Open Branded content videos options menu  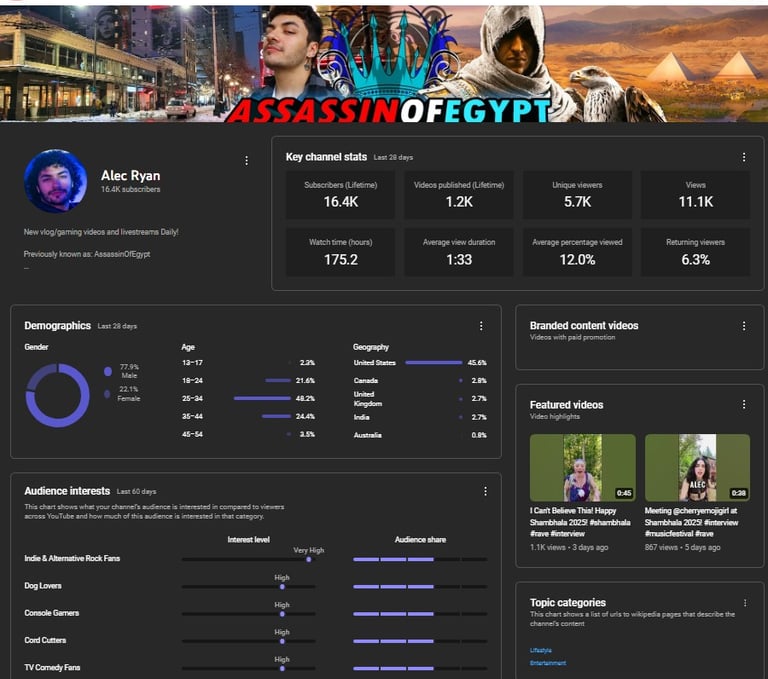pyautogui.click(x=744, y=326)
